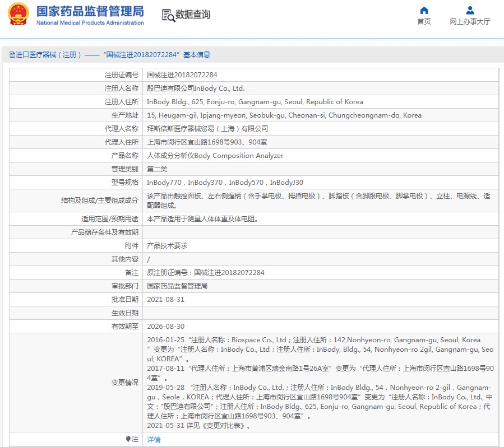Screen dimensions: 504x447
Task: Select the 2019-05-28 change record line
Action: pos(320,402)
